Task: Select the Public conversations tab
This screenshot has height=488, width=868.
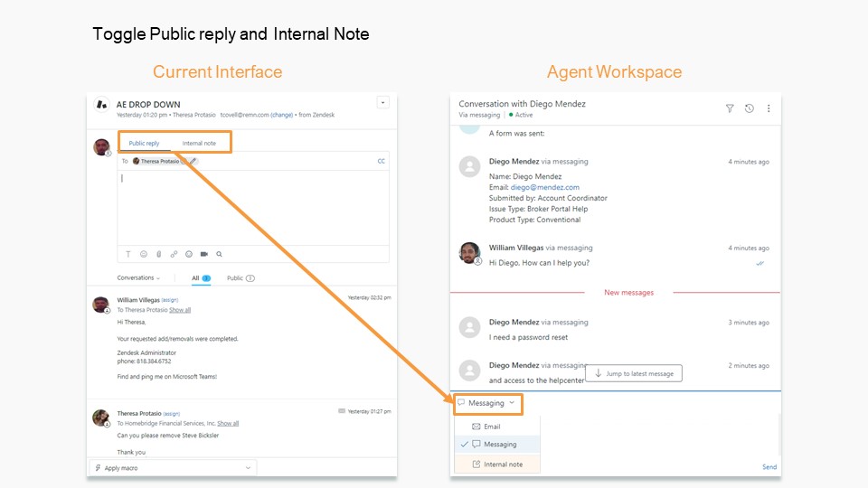Action: pos(241,278)
